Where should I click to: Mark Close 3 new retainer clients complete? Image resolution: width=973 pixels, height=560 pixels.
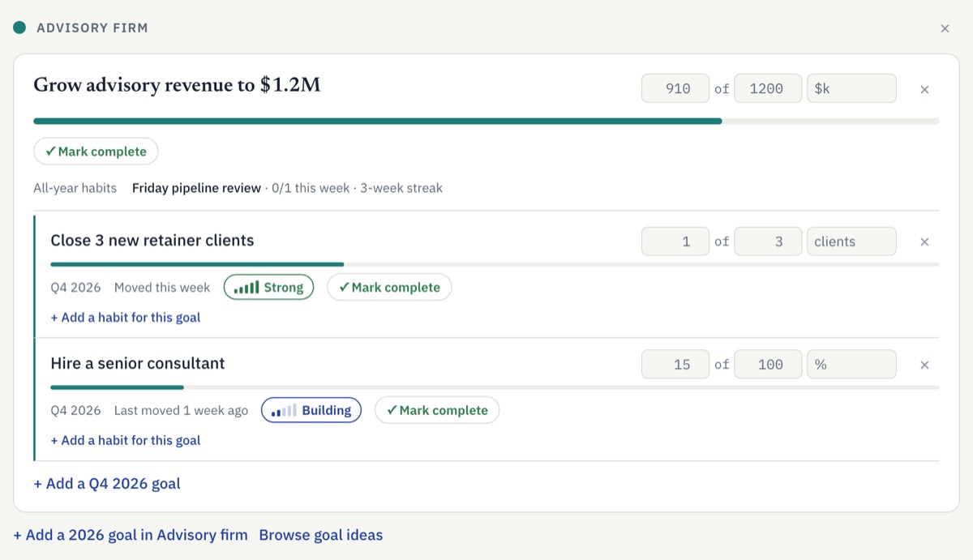point(389,287)
